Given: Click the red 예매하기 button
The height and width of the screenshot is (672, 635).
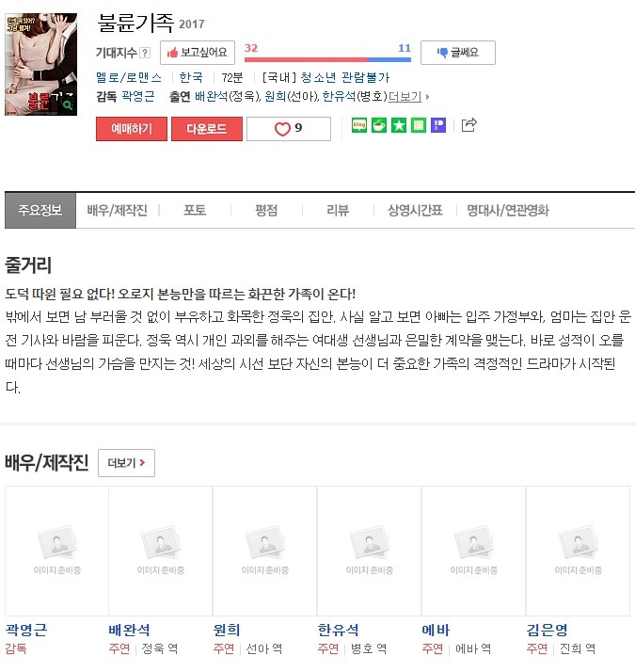Looking at the screenshot, I should [x=132, y=129].
